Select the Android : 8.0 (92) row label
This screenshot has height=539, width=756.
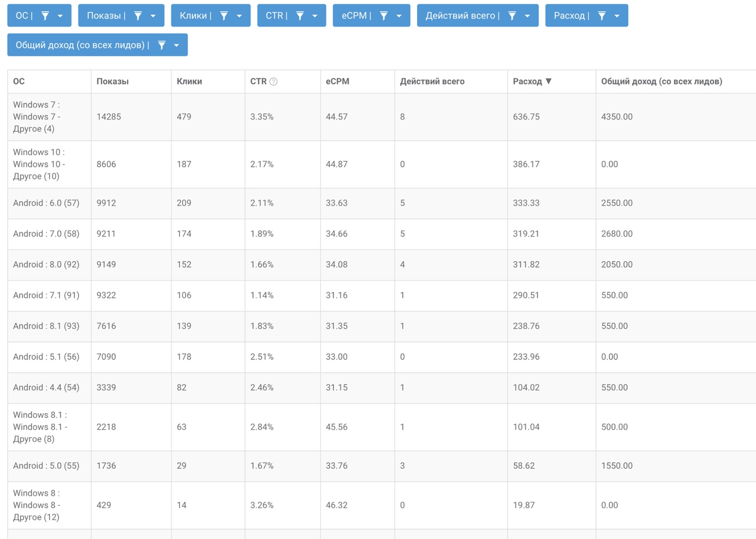[46, 264]
